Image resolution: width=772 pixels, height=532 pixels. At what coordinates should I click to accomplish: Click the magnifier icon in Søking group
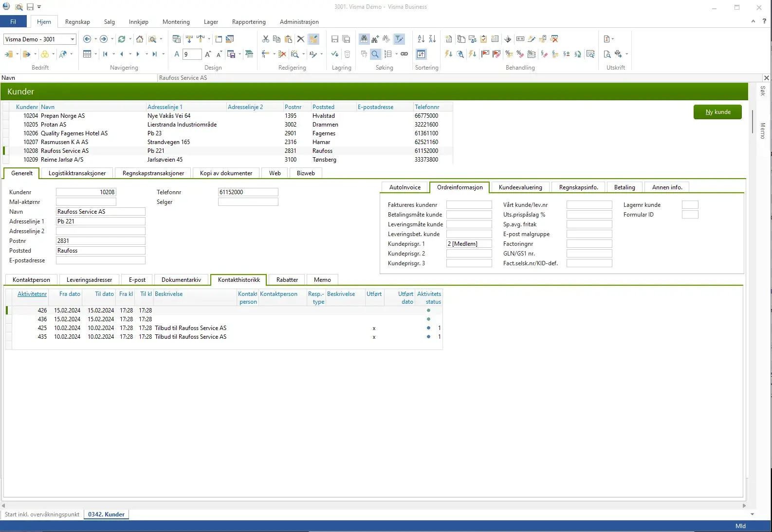(375, 54)
